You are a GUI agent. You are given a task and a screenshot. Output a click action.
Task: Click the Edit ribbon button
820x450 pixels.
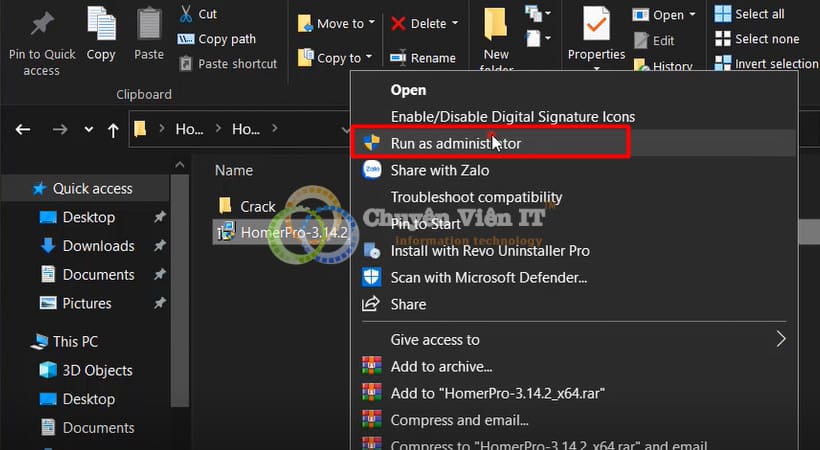(654, 40)
